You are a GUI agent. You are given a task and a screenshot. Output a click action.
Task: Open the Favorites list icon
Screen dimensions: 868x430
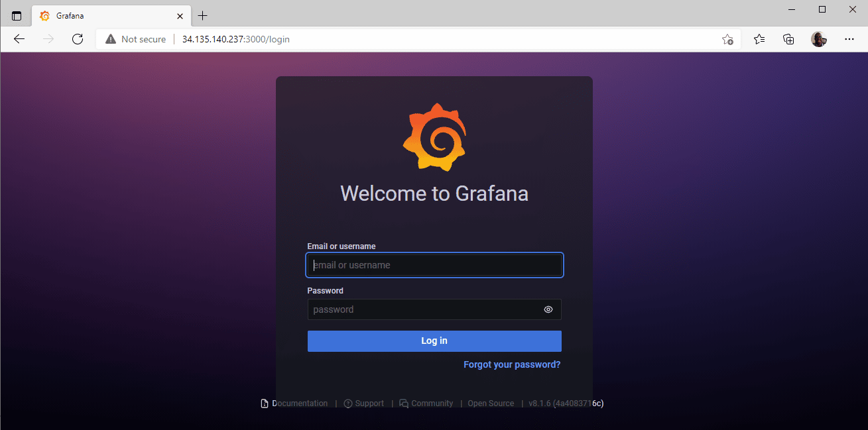tap(759, 39)
